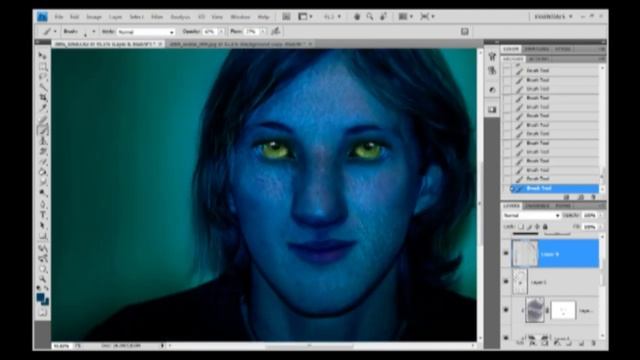Select the Pen tool
The width and height of the screenshot is (640, 360).
42,204
